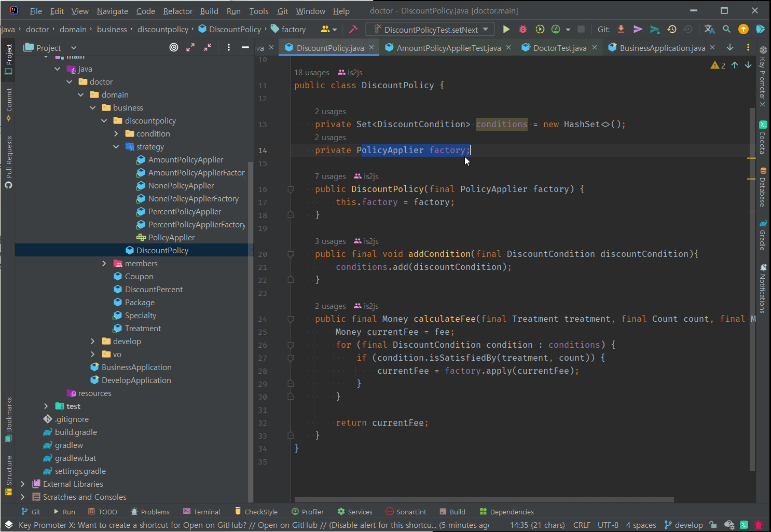
Task: Select opened file target icon in Project panel
Action: 174,48
